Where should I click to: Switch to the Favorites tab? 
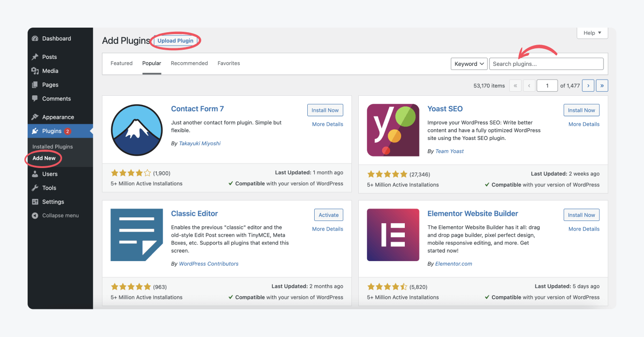coord(229,63)
